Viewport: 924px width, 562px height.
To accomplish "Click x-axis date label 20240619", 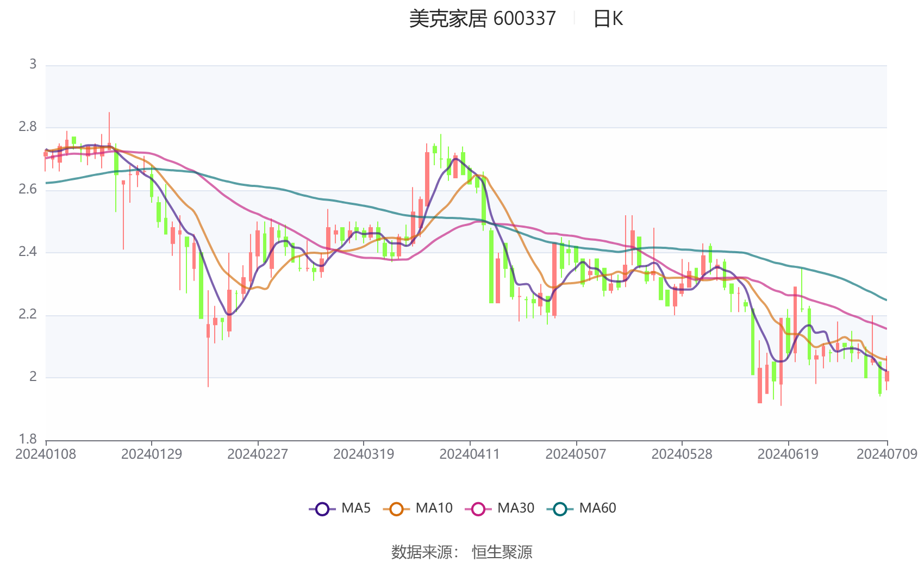I will tap(788, 454).
